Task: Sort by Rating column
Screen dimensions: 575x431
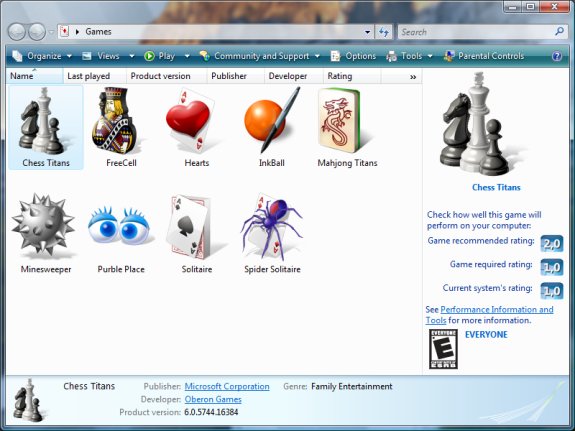Action: point(352,76)
